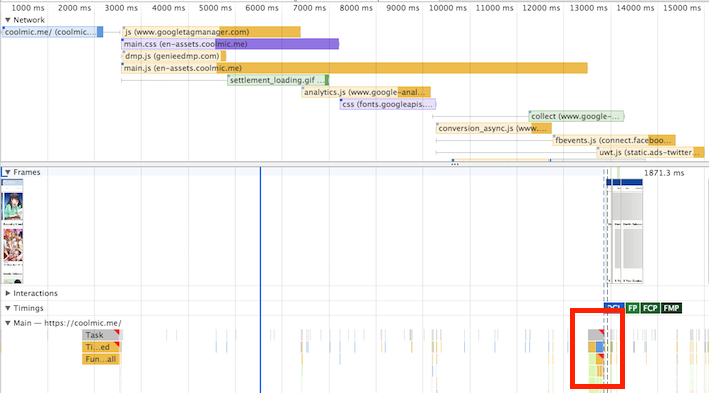Collapse the Main thread section

[x=8, y=323]
